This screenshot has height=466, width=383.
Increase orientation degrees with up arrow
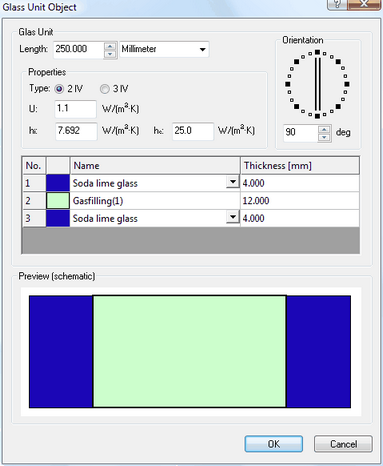pos(324,129)
